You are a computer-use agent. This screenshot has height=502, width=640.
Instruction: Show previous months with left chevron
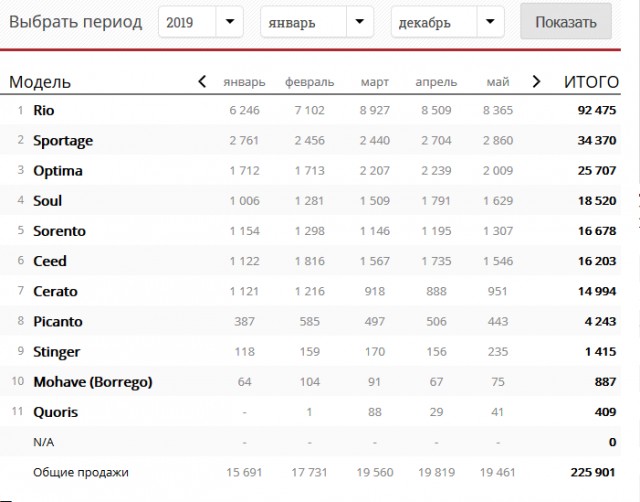[x=202, y=81]
